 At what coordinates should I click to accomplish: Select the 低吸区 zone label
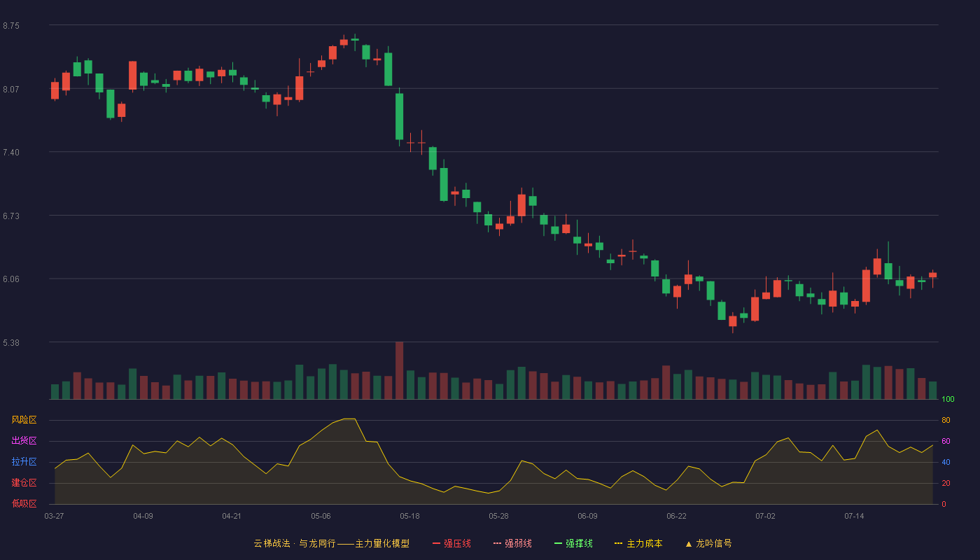click(x=24, y=503)
